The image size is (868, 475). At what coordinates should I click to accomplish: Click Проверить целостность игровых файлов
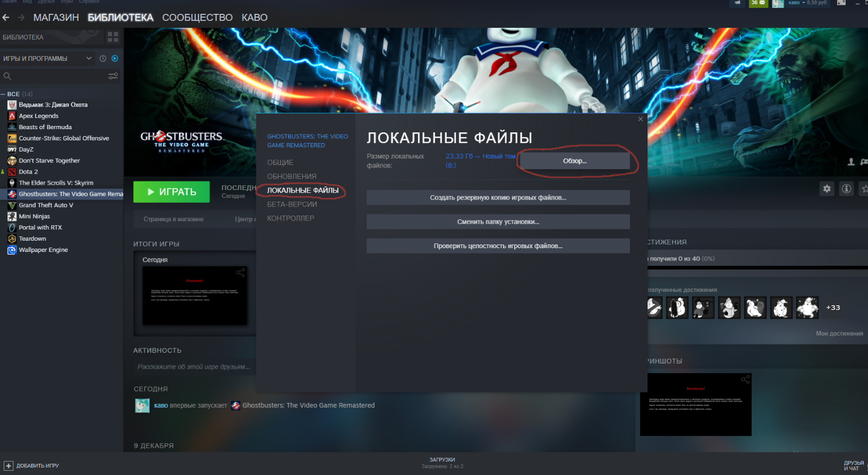pos(498,246)
